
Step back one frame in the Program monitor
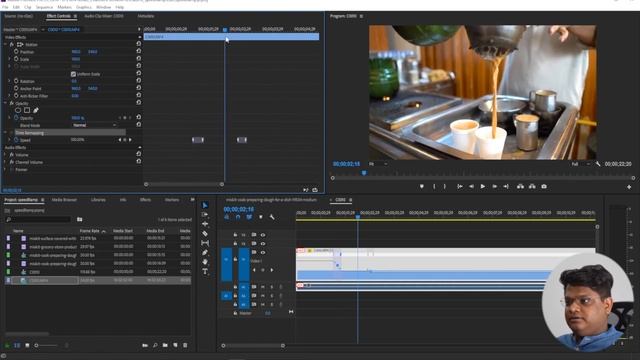click(x=471, y=186)
